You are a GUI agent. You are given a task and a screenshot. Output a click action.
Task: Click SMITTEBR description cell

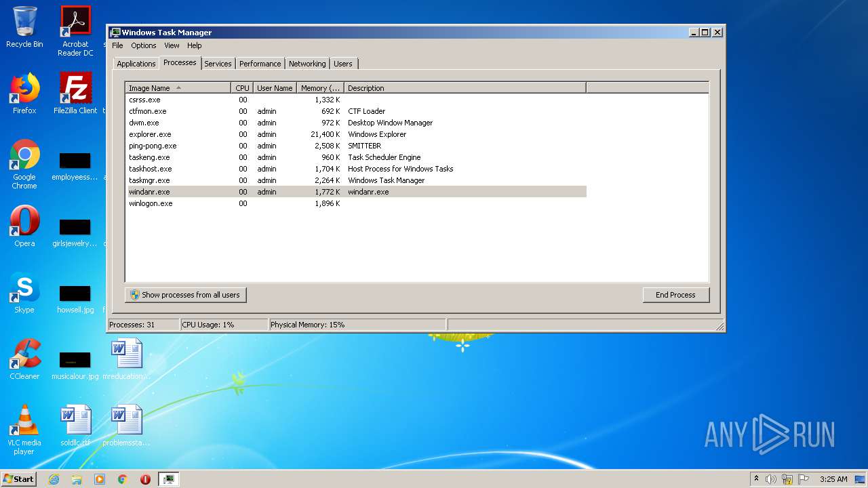(x=364, y=146)
